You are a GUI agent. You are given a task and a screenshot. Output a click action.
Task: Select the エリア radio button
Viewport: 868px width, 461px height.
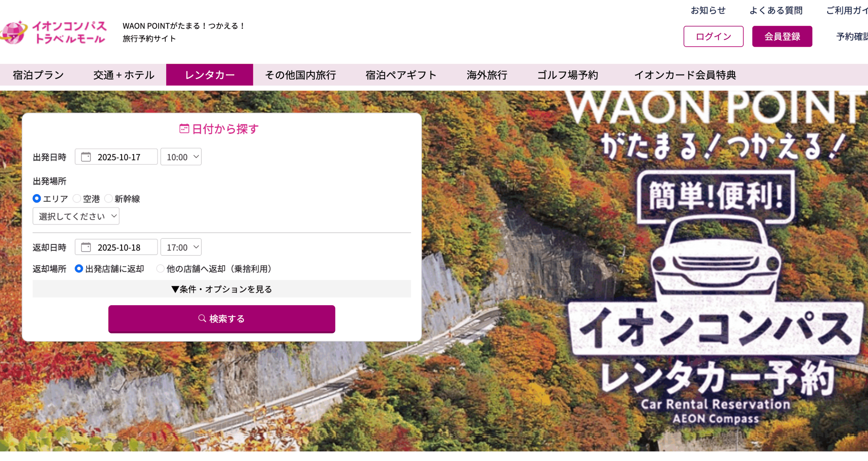[37, 198]
